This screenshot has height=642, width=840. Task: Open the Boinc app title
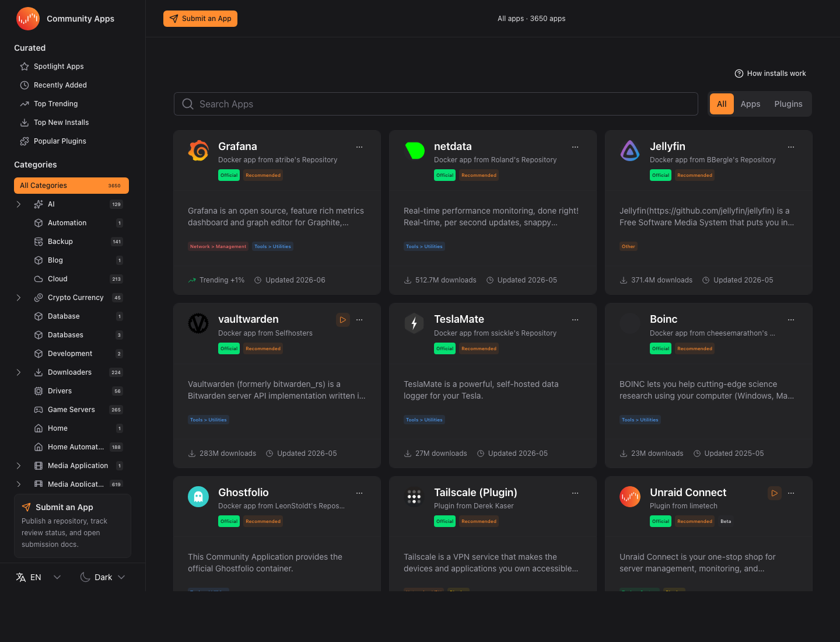[663, 319]
